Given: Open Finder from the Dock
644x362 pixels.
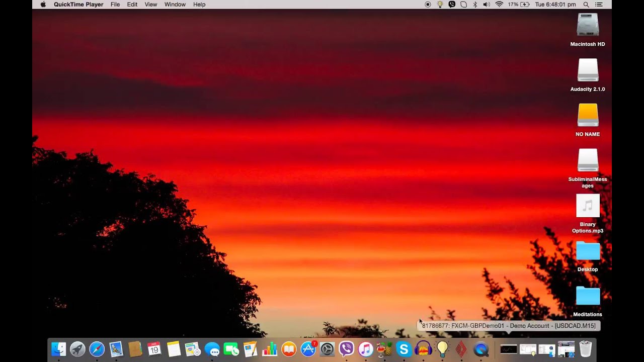Looking at the screenshot, I should [x=59, y=349].
